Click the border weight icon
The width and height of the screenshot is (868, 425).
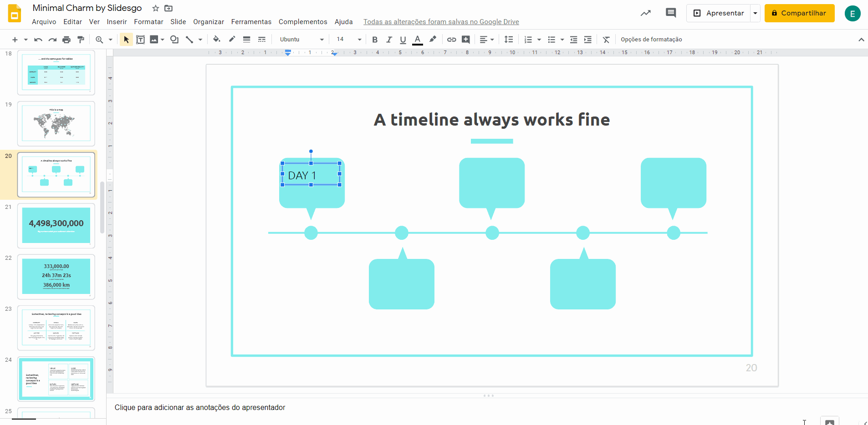coord(246,40)
